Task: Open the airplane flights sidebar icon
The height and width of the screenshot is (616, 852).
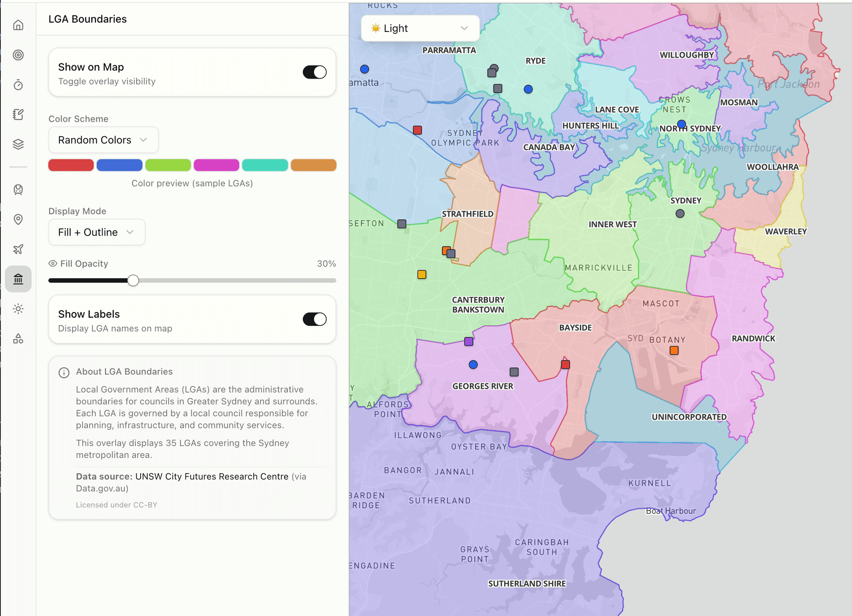Action: point(18,249)
